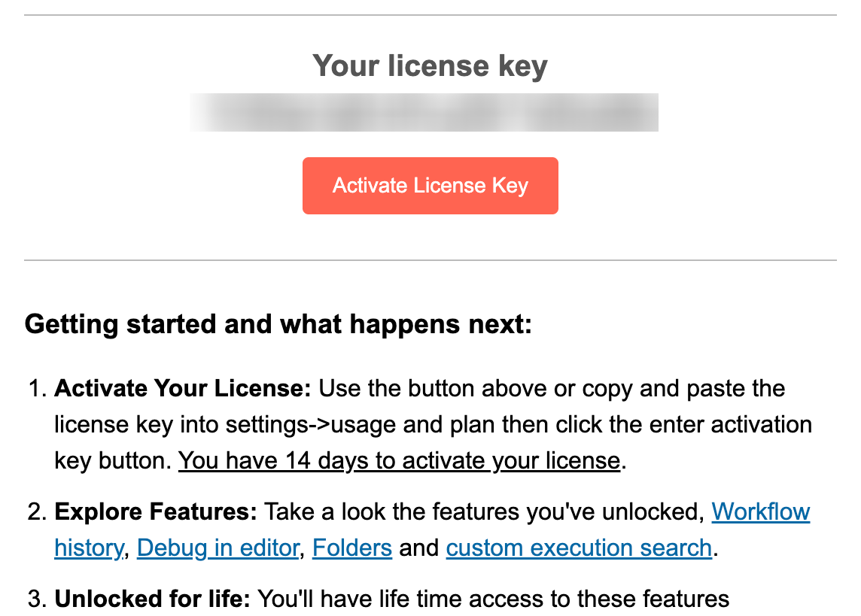Click the bold 'Activate Your License:' label
Image resolution: width=861 pixels, height=616 pixels.
click(183, 388)
